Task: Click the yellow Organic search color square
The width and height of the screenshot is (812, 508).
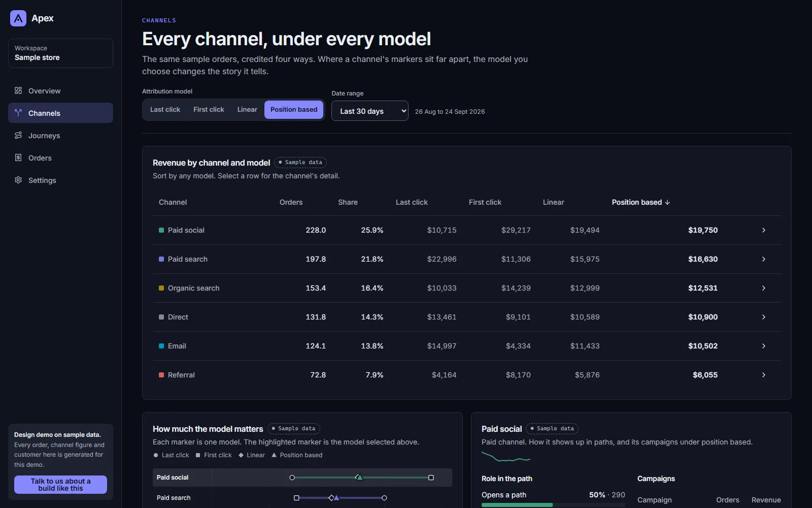Action: [x=161, y=288]
